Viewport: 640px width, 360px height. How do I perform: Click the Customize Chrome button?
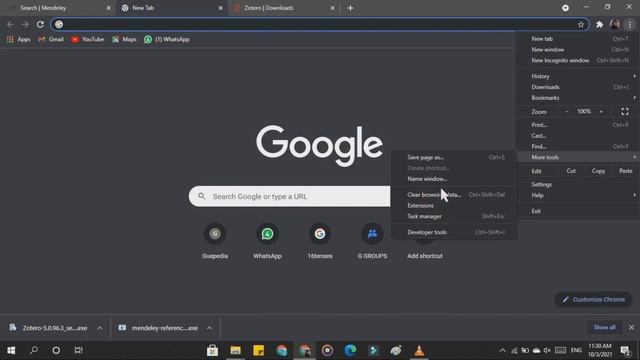[593, 300]
